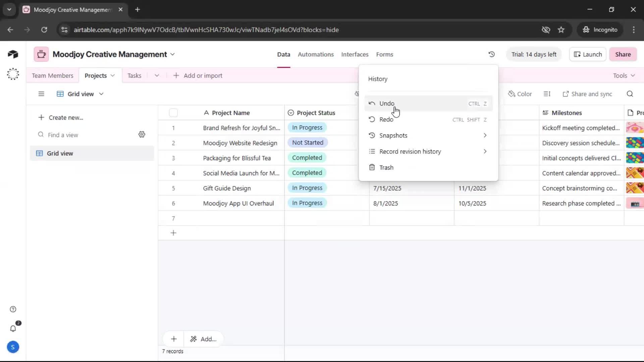Click the bottom bar add record plus

[x=174, y=339]
